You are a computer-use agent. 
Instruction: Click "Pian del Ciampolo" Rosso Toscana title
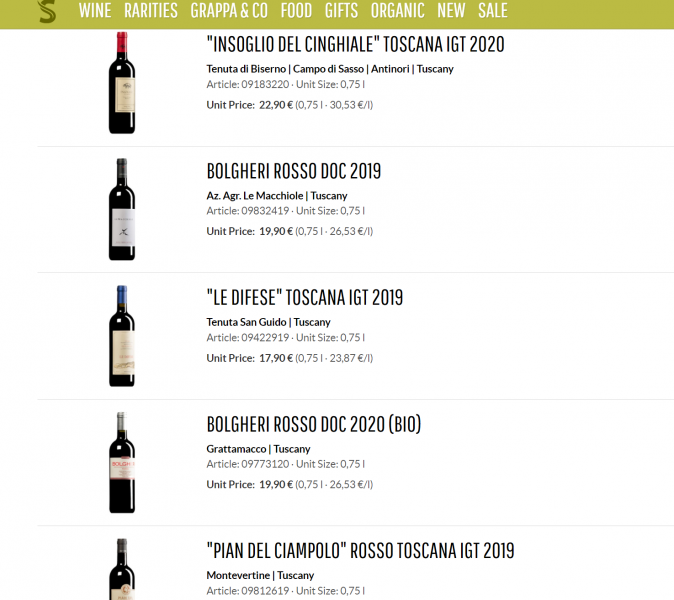pyautogui.click(x=360, y=551)
